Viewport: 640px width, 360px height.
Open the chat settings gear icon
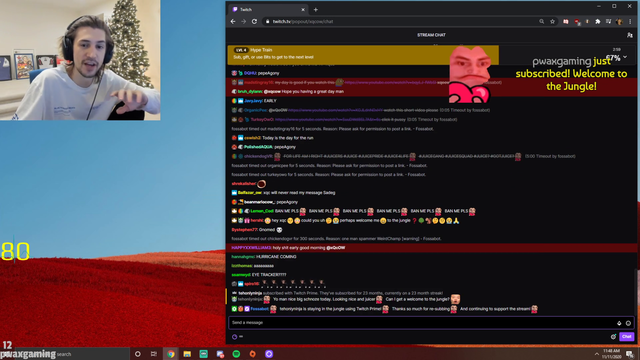613,337
